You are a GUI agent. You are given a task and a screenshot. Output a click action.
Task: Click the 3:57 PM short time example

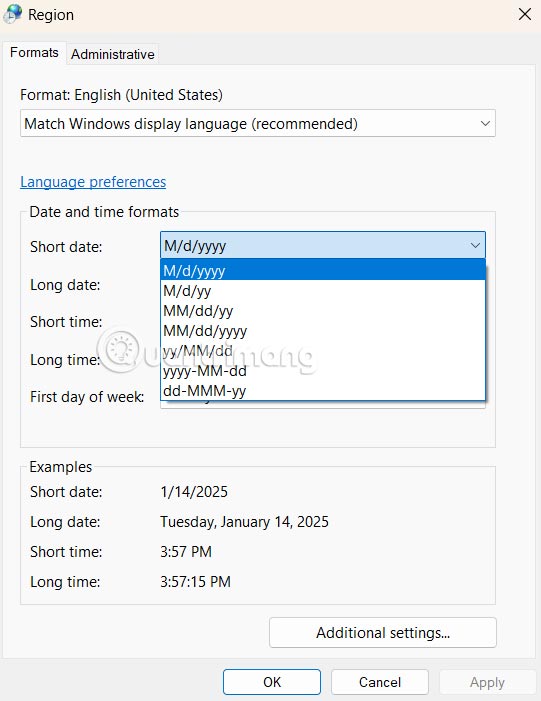(186, 552)
